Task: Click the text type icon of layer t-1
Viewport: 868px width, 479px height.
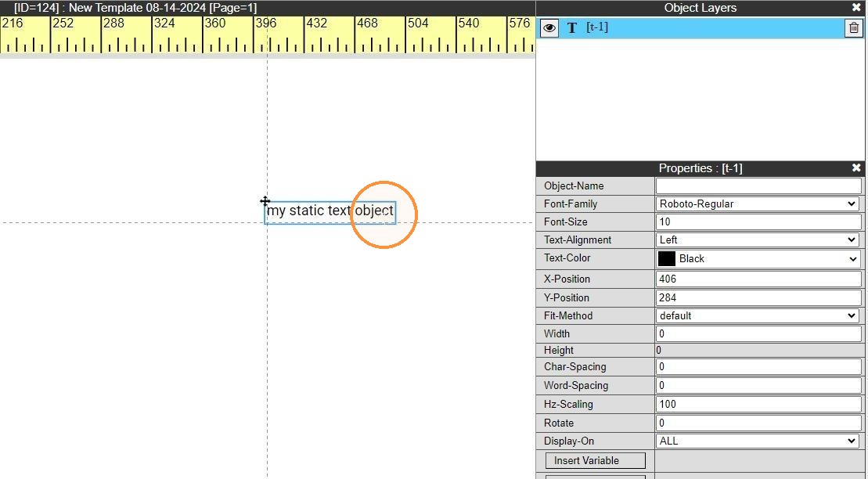Action: click(x=572, y=28)
